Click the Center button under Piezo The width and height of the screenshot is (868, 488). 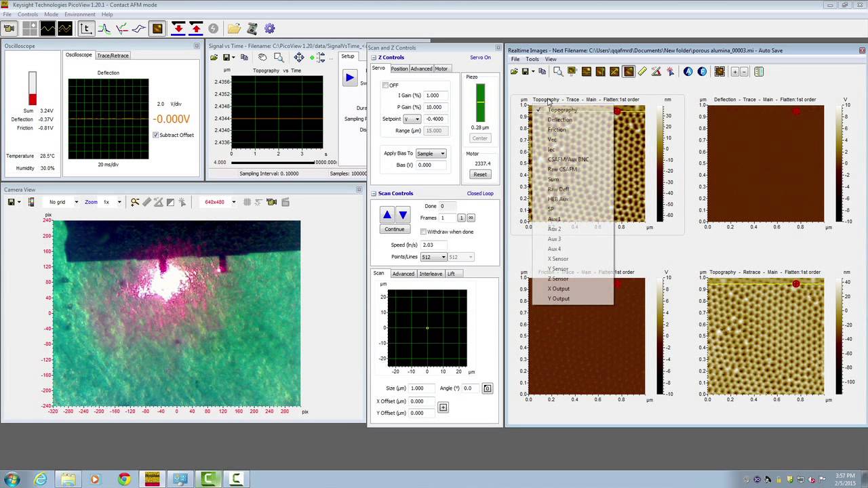(x=479, y=138)
